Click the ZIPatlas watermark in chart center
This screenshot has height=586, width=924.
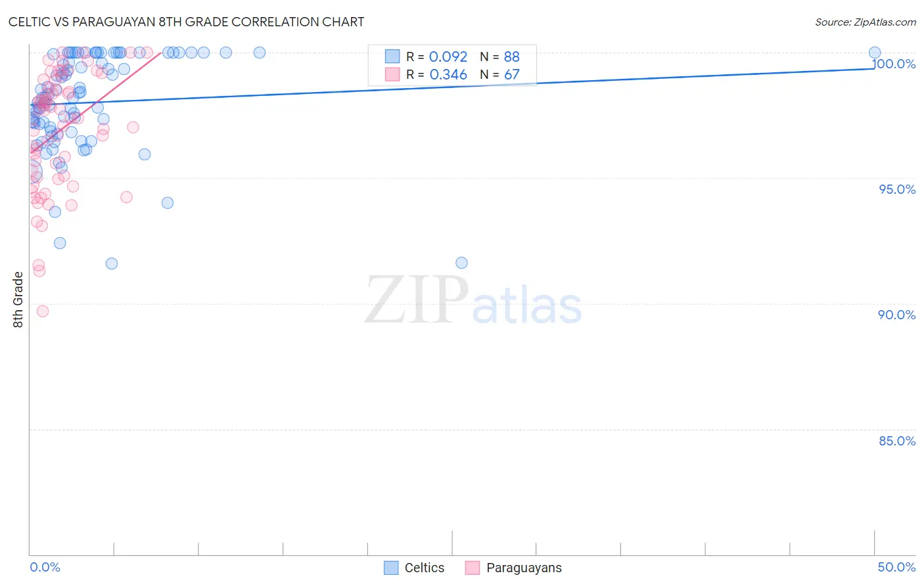(x=473, y=301)
